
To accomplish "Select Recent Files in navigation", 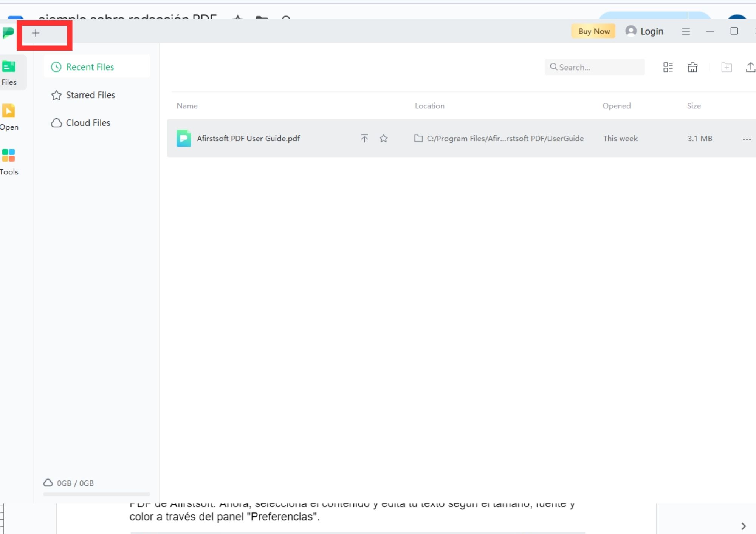I will [97, 67].
